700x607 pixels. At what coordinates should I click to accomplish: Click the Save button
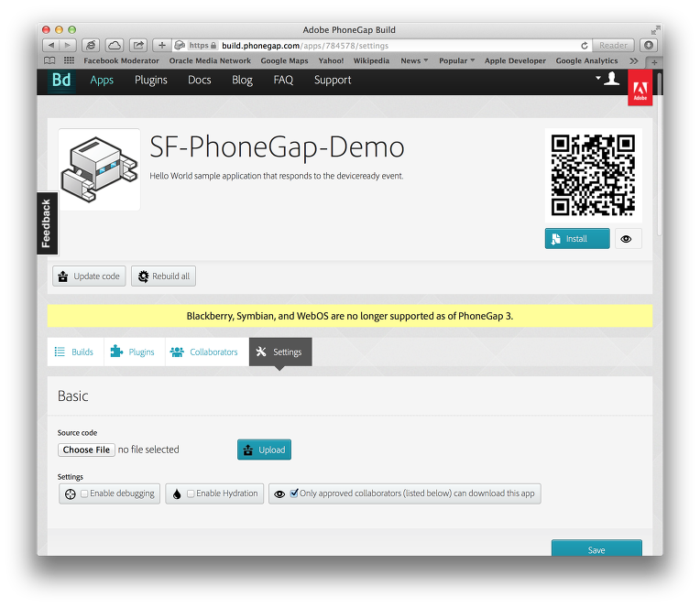[596, 548]
